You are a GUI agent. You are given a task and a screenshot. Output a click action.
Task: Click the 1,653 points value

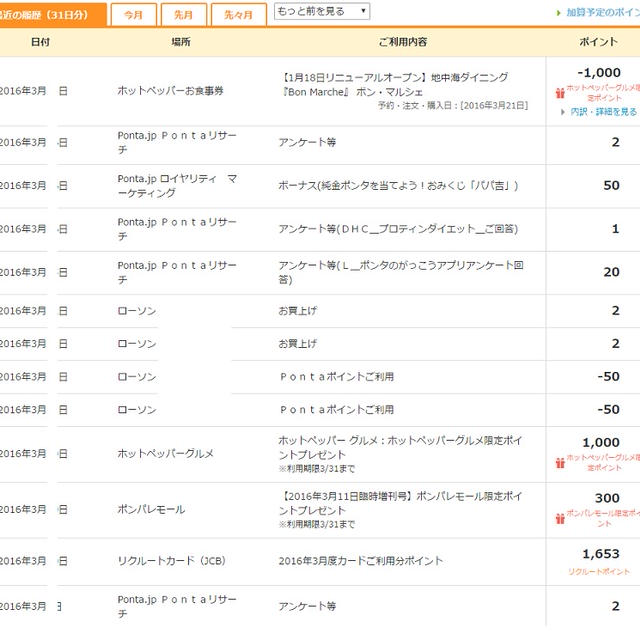(x=601, y=554)
